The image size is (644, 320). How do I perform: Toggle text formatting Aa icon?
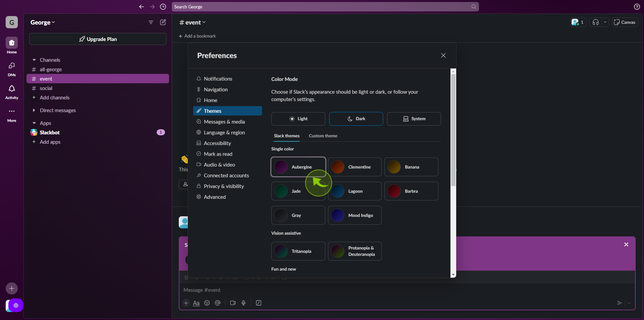pyautogui.click(x=196, y=303)
